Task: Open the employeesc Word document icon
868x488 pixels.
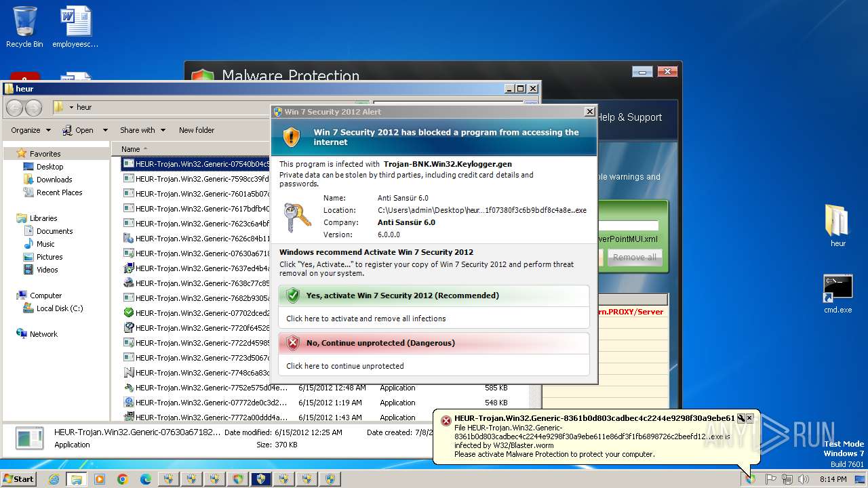Action: tap(75, 27)
